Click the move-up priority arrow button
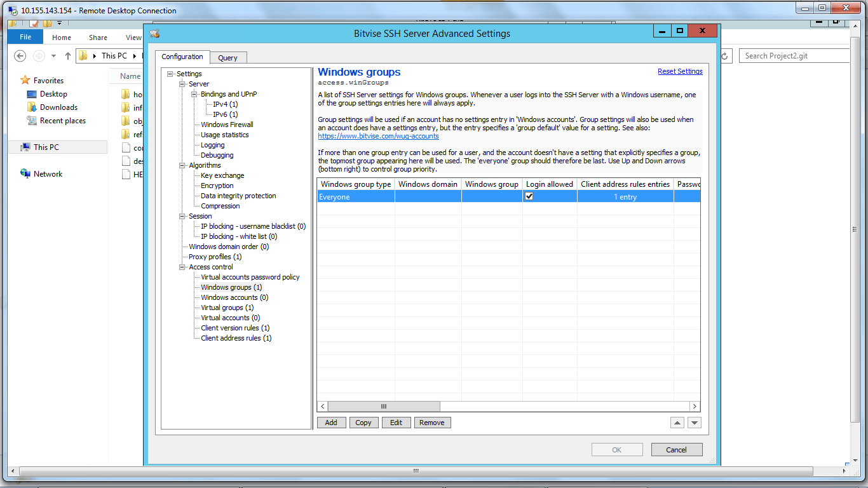Screen dimensions: 868x488 [677, 423]
